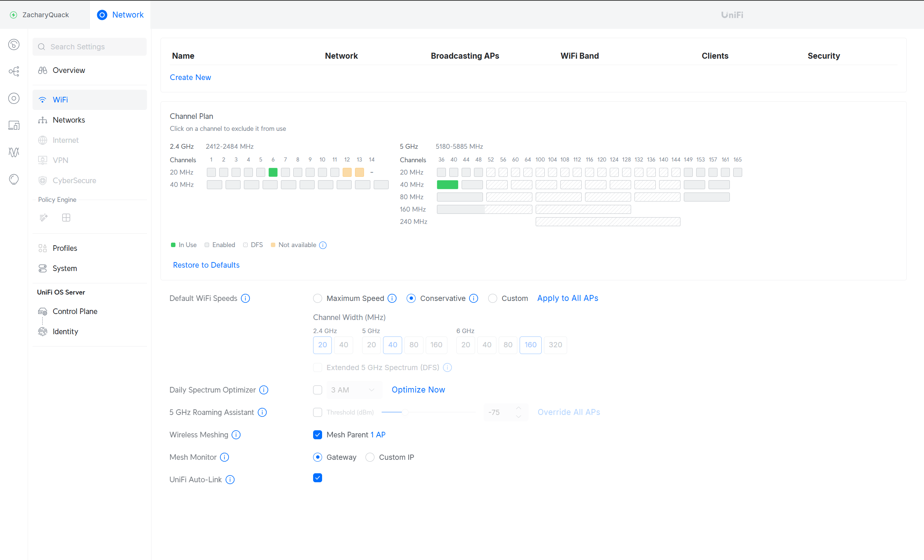
Task: Open the Networks settings menu item
Action: click(68, 120)
